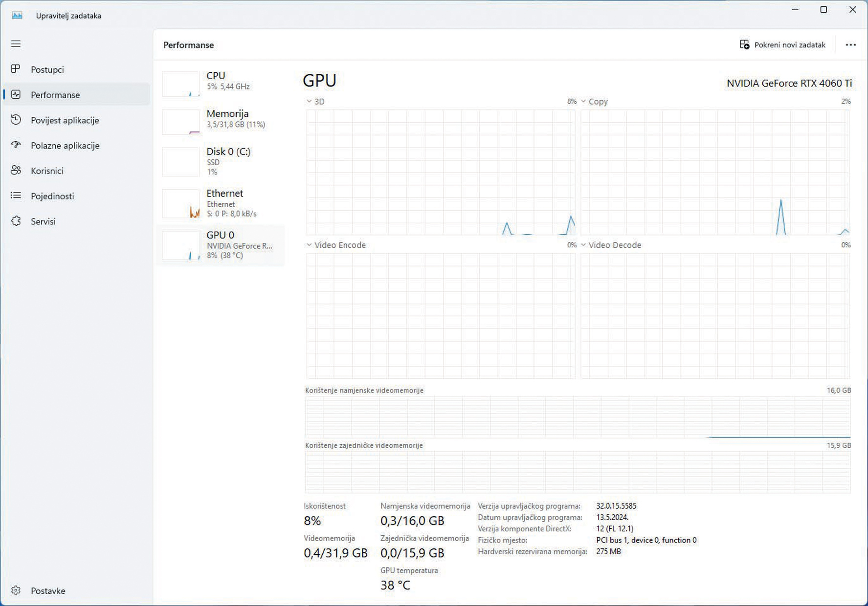Image resolution: width=868 pixels, height=606 pixels.
Task: Click the Postupci sidebar icon
Action: (x=16, y=69)
